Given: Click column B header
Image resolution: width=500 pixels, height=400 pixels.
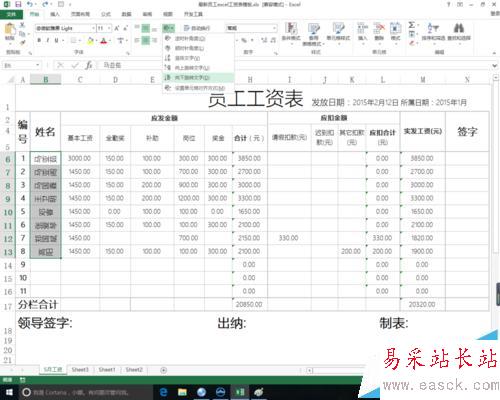Looking at the screenshot, I should 46,79.
